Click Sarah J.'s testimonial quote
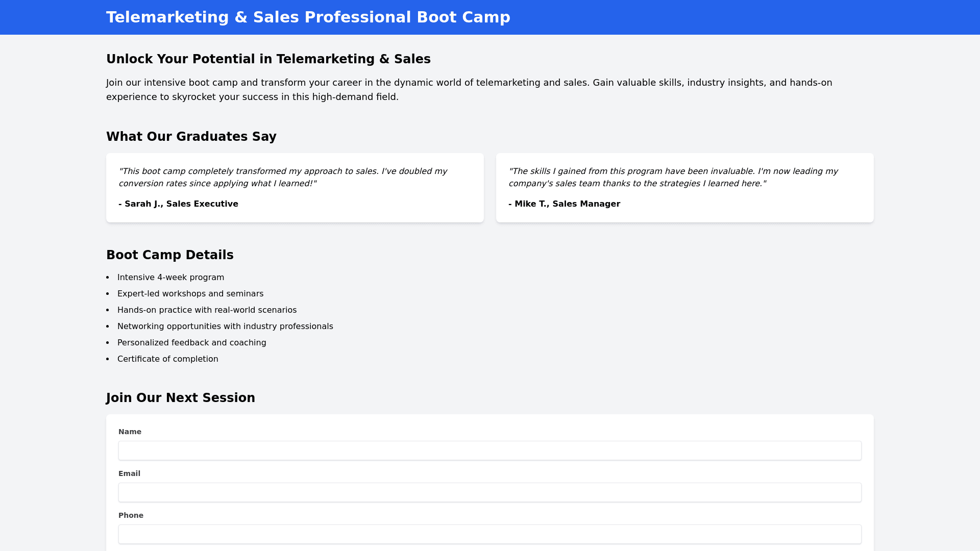Screen dimensions: 980x551 point(283,178)
